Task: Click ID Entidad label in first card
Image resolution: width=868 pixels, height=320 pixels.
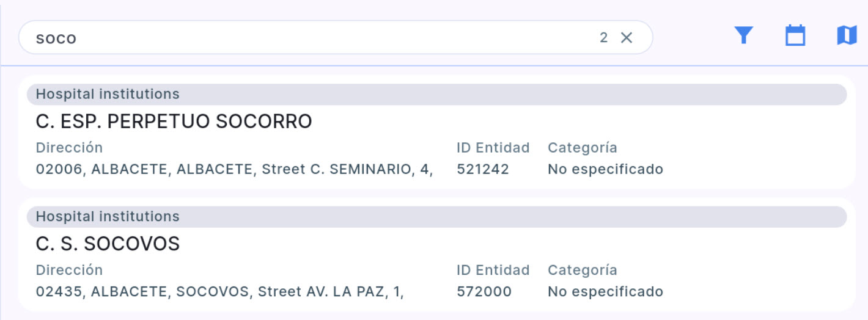Action: pos(493,148)
